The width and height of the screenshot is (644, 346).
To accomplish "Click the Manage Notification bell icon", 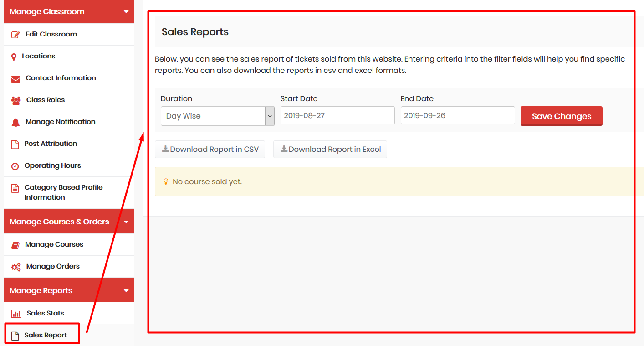I will click(x=15, y=122).
